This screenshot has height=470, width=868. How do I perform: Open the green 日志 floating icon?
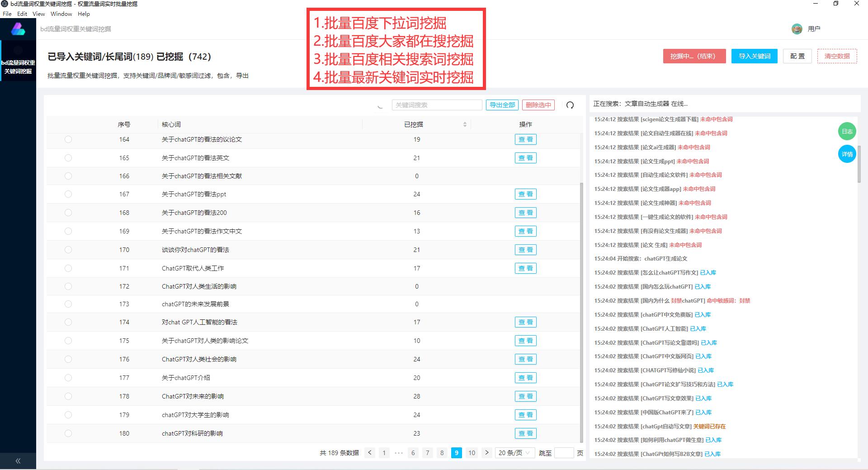[x=847, y=131]
